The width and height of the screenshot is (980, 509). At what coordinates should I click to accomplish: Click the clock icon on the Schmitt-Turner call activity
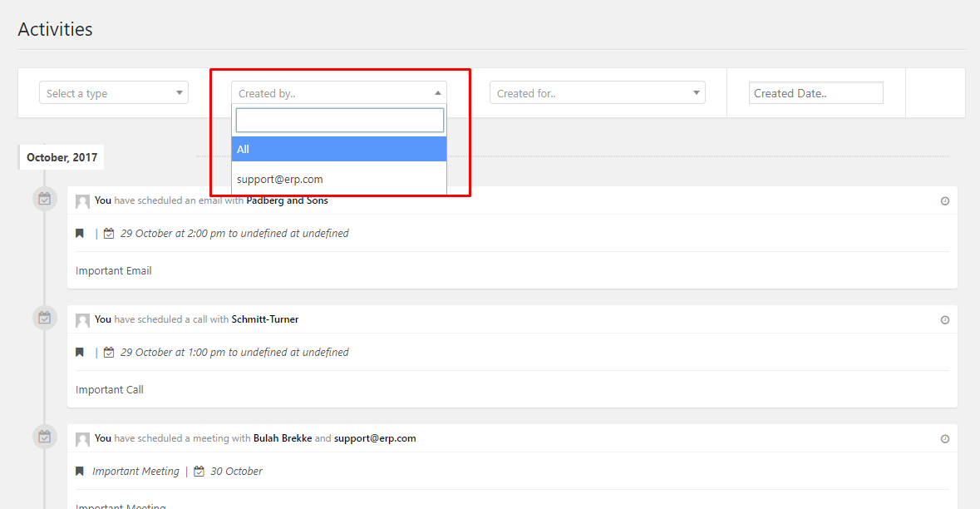tap(944, 320)
